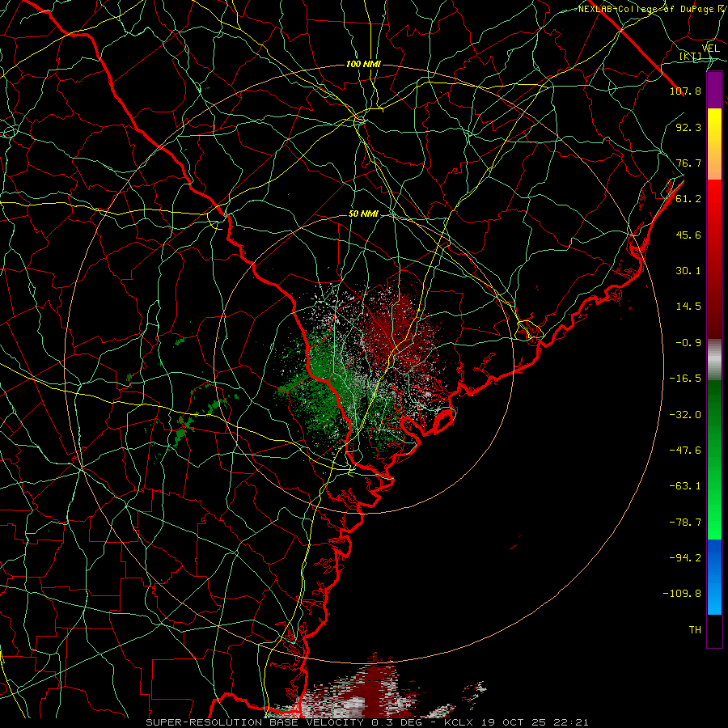The image size is (728, 728).
Task: Click the 30.1 velocity scale value
Action: coord(688,271)
